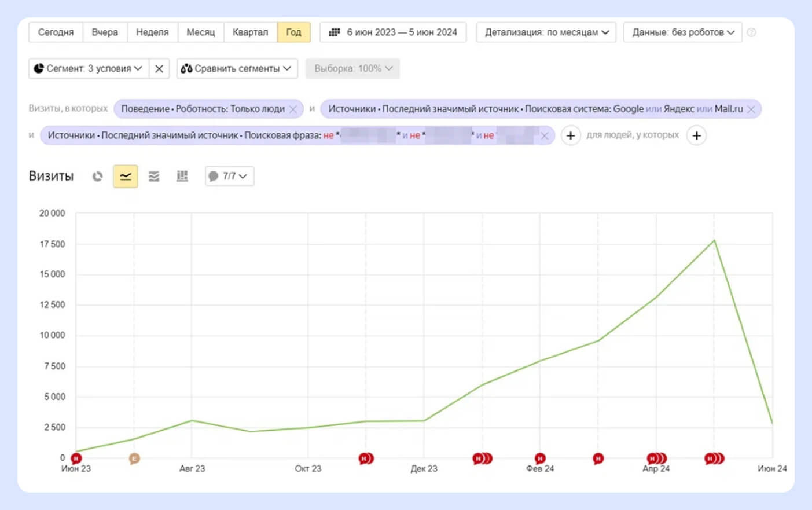Open the date range calendar picker
The height and width of the screenshot is (510, 812).
pyautogui.click(x=393, y=32)
